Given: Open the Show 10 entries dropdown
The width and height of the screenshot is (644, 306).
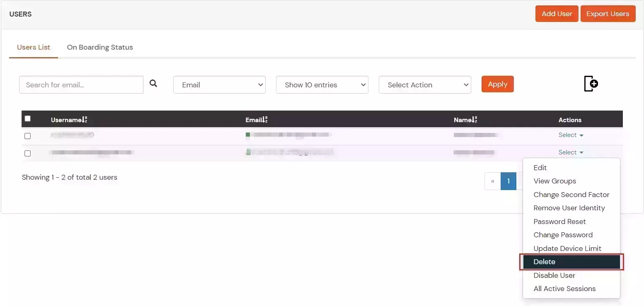Looking at the screenshot, I should 322,84.
